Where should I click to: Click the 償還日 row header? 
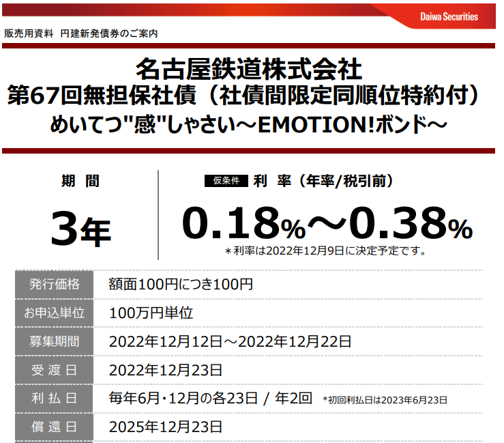[x=54, y=427]
